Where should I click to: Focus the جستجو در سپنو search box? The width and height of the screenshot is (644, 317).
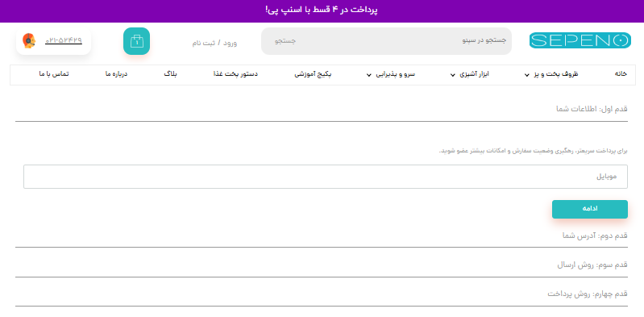point(387,41)
